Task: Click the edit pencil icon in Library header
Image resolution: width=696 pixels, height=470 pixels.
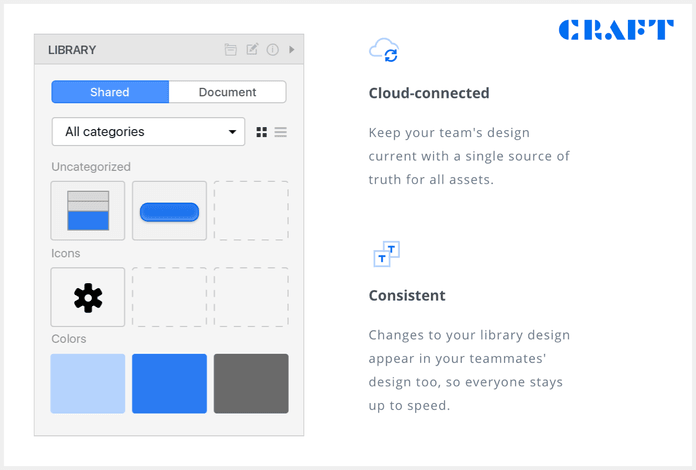Action: [252, 49]
